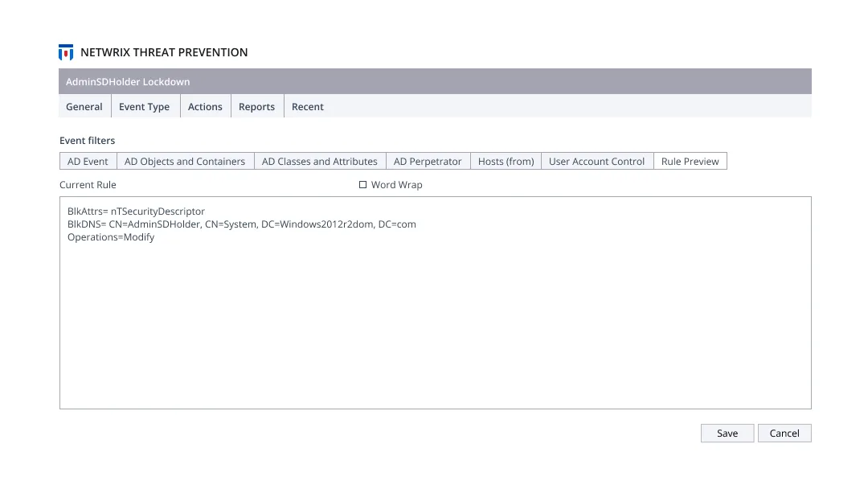Enable the Word Wrap checkbox

362,184
